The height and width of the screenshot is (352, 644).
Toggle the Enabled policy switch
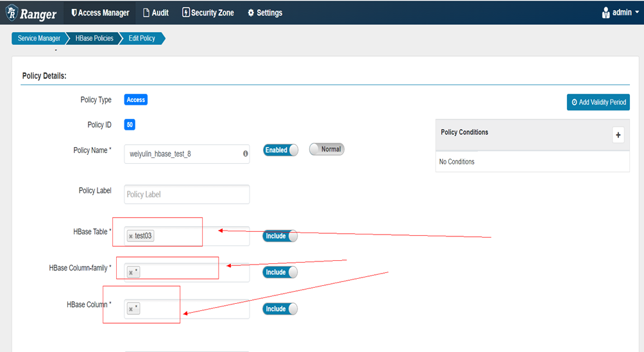(280, 150)
